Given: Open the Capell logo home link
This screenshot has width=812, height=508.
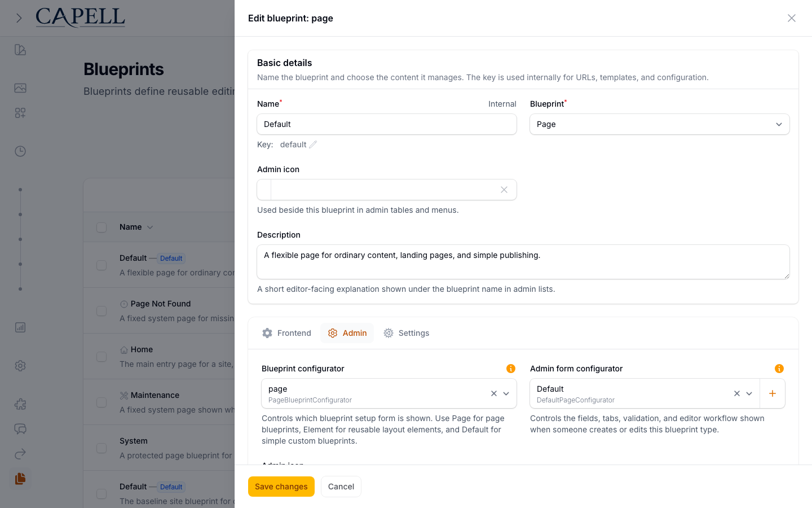Looking at the screenshot, I should click(x=81, y=17).
